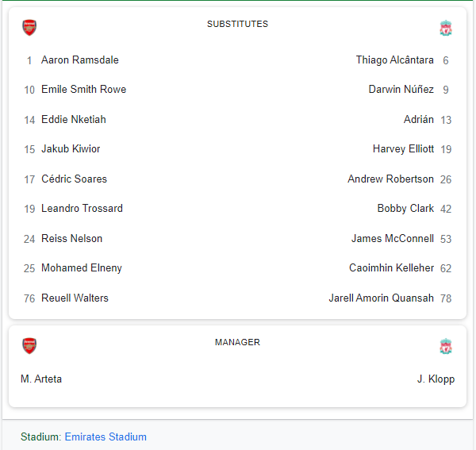Click Caoimhin Kelleher's name
The image size is (476, 450).
tap(391, 268)
